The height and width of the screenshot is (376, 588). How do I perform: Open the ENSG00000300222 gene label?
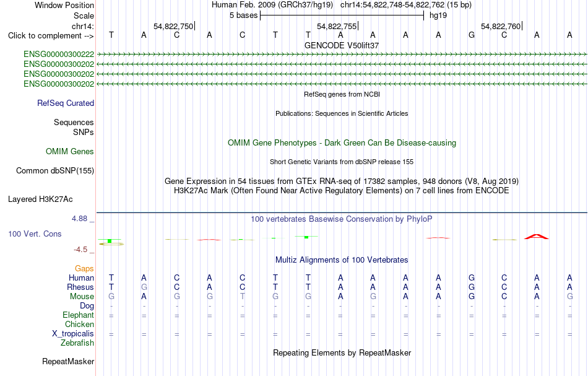59,55
